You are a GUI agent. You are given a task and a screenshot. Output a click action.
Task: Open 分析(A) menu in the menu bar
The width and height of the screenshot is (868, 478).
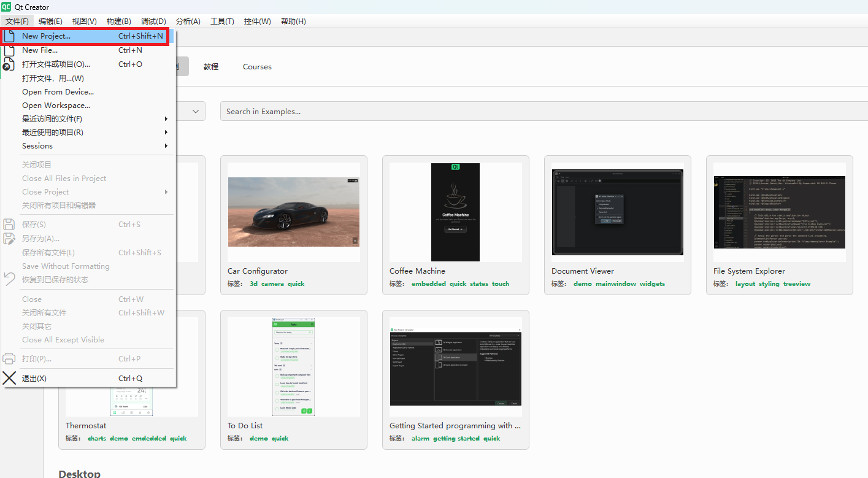188,21
